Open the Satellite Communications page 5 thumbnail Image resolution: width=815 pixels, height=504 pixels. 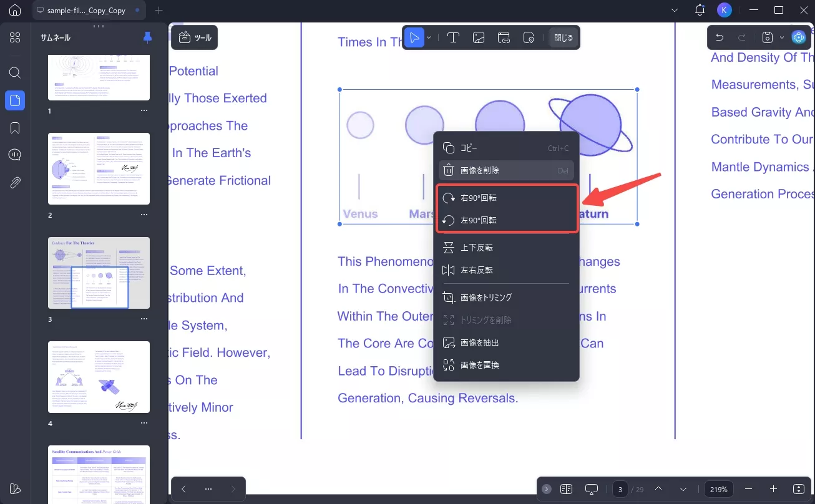click(x=99, y=475)
